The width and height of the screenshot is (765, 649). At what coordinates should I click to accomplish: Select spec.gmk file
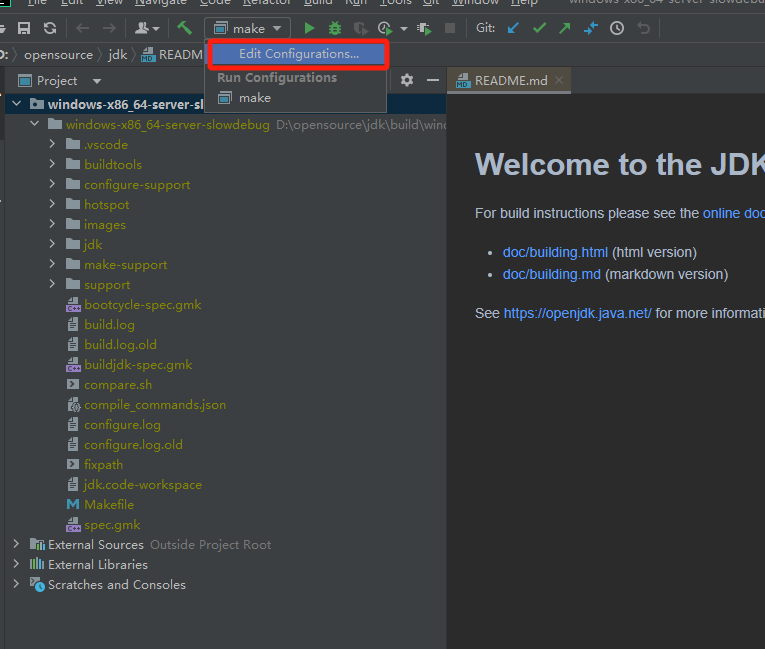[112, 525]
